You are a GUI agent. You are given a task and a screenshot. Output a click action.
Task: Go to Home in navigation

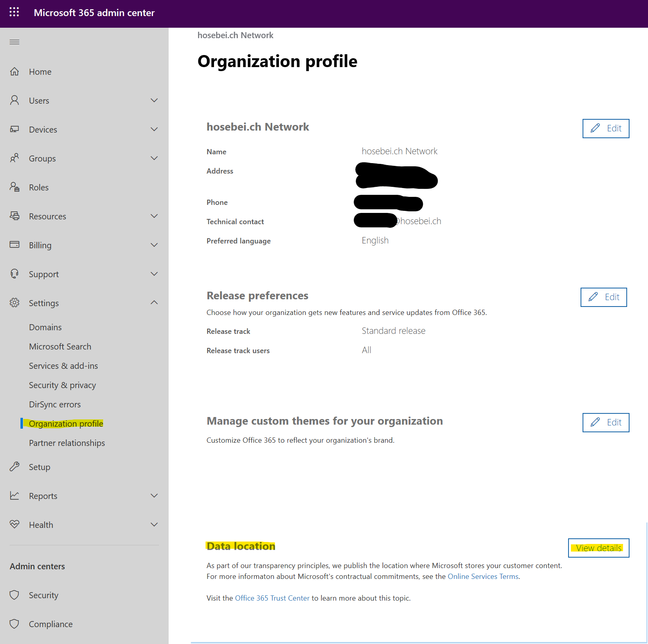(x=40, y=72)
